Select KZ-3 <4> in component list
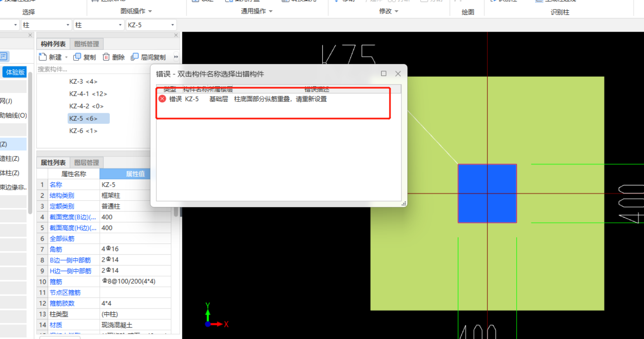 (x=83, y=81)
